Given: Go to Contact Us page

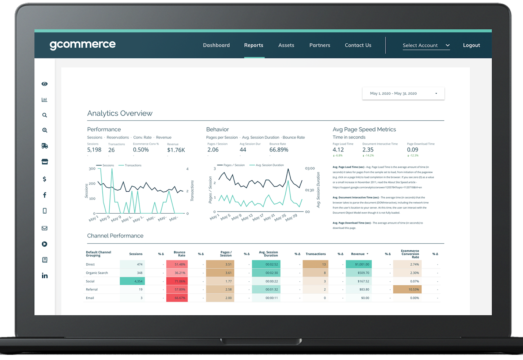Looking at the screenshot, I should pyautogui.click(x=358, y=45).
